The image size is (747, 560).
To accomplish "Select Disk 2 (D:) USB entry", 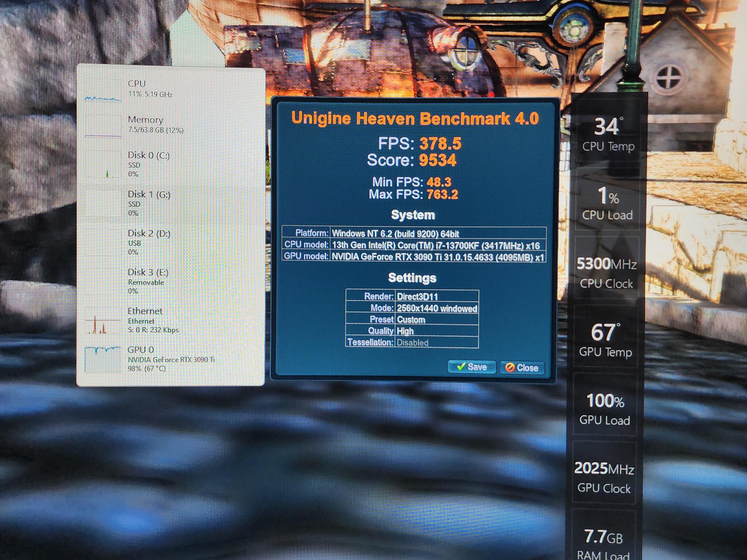I will [x=148, y=242].
